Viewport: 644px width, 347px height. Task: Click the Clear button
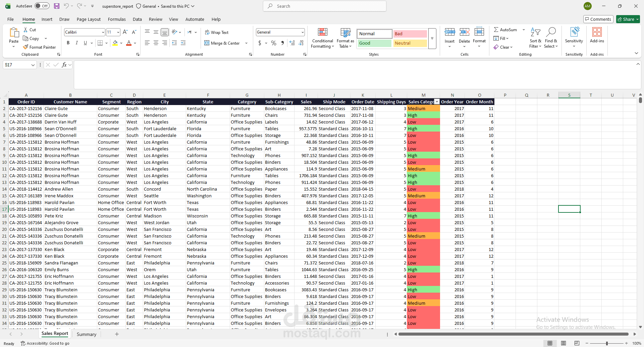click(503, 47)
